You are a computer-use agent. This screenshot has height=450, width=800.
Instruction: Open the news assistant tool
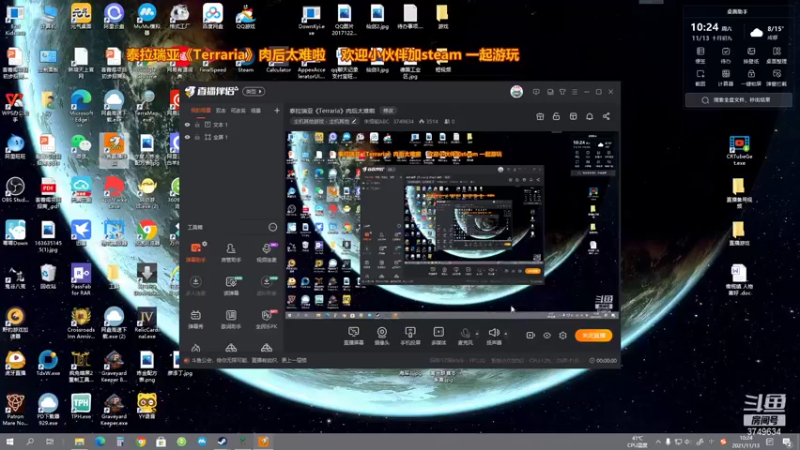(x=231, y=319)
